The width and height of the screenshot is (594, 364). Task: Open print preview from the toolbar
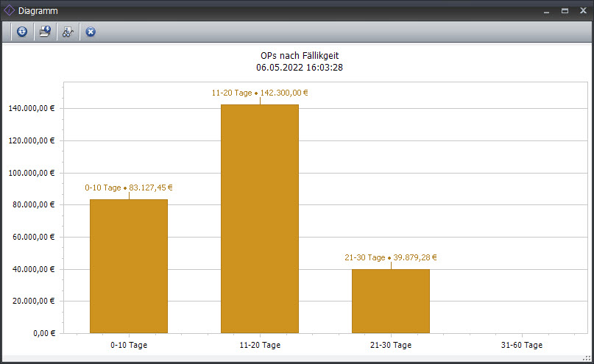click(x=68, y=32)
